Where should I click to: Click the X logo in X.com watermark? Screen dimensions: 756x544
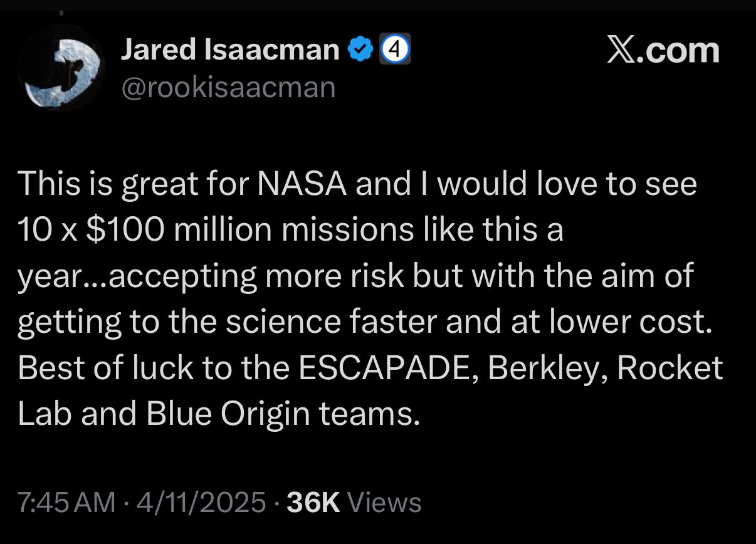pyautogui.click(x=622, y=50)
